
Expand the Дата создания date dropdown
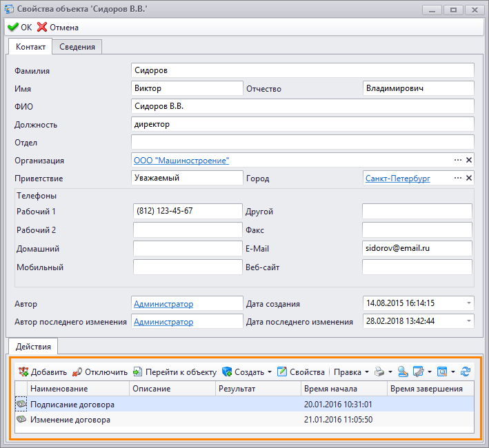tap(469, 303)
